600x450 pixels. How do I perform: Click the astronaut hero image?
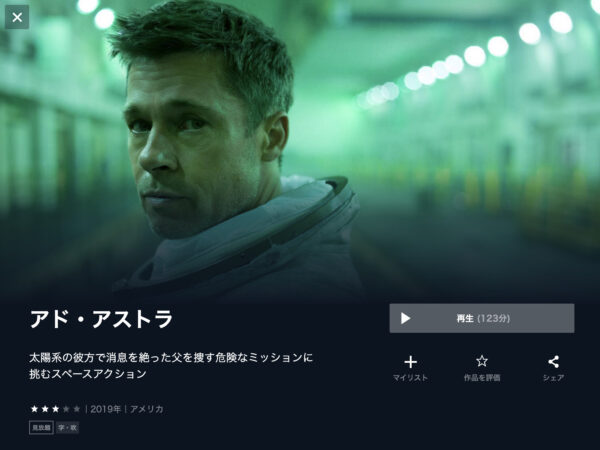tap(300, 149)
